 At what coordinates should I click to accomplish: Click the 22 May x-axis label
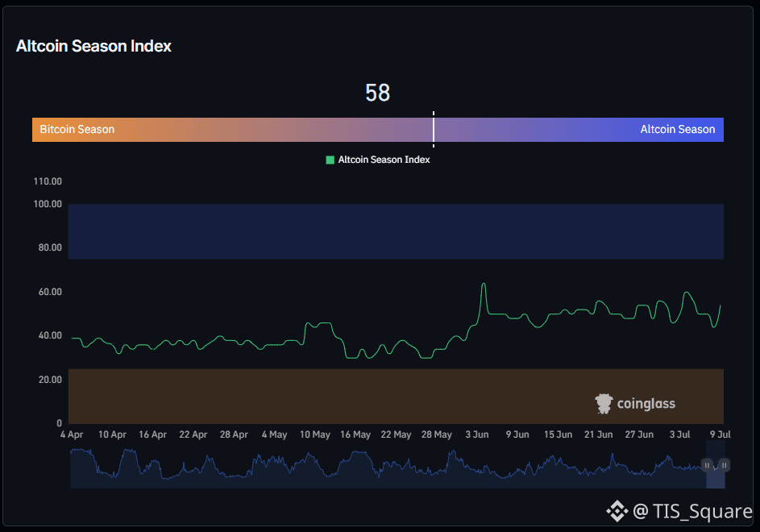pyautogui.click(x=396, y=434)
